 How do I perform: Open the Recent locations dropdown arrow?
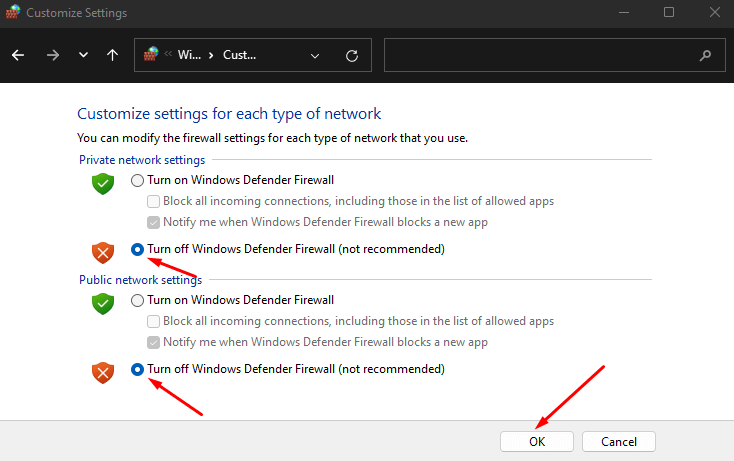(x=83, y=55)
